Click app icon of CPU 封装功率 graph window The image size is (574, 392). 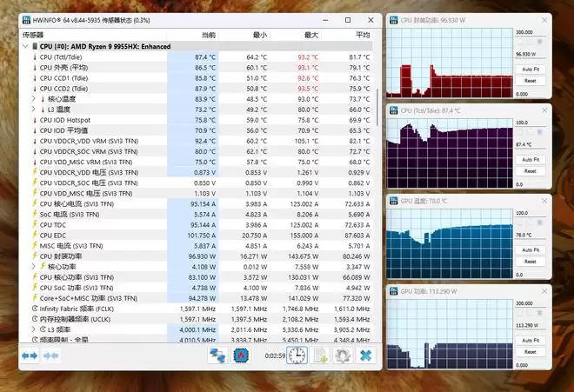[393, 20]
